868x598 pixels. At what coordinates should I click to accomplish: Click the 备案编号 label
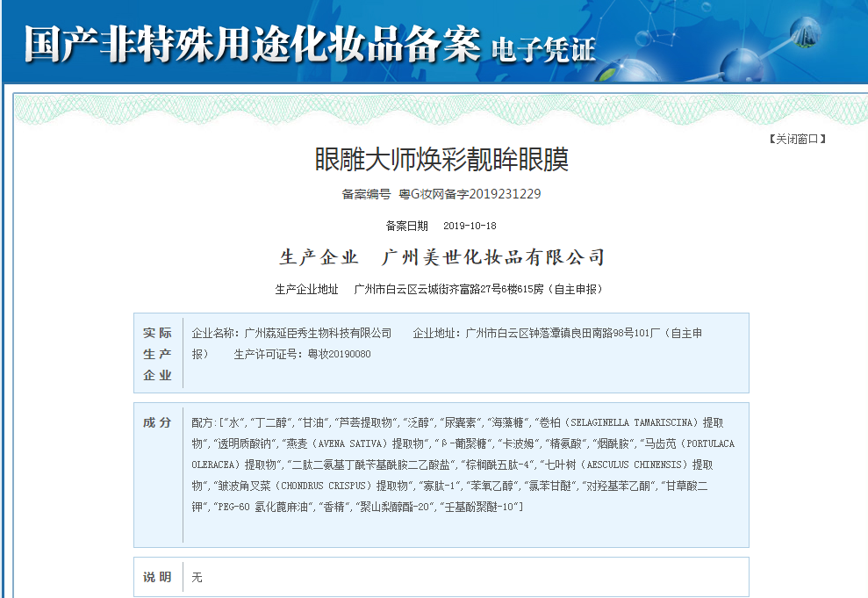coord(366,194)
